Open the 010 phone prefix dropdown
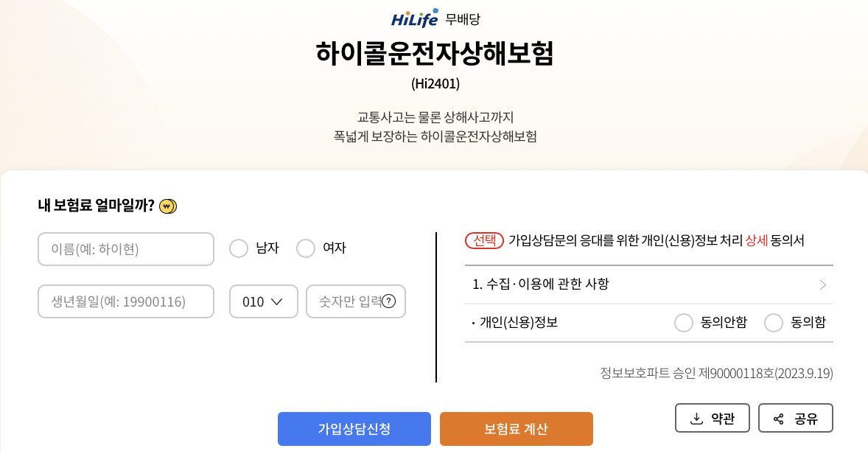This screenshot has height=454, width=868. [264, 301]
